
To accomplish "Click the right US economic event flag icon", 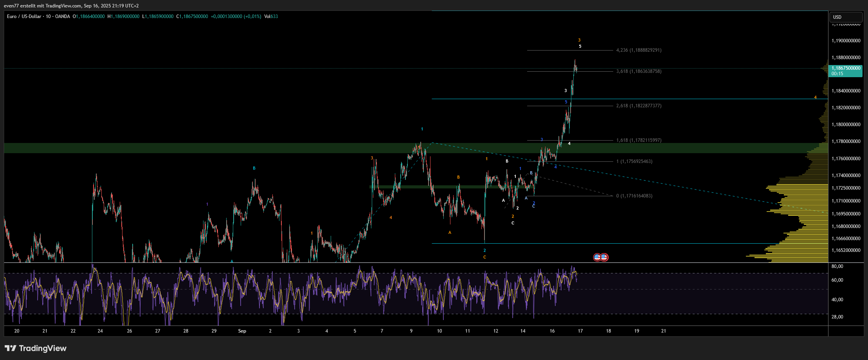I will 605,257.
